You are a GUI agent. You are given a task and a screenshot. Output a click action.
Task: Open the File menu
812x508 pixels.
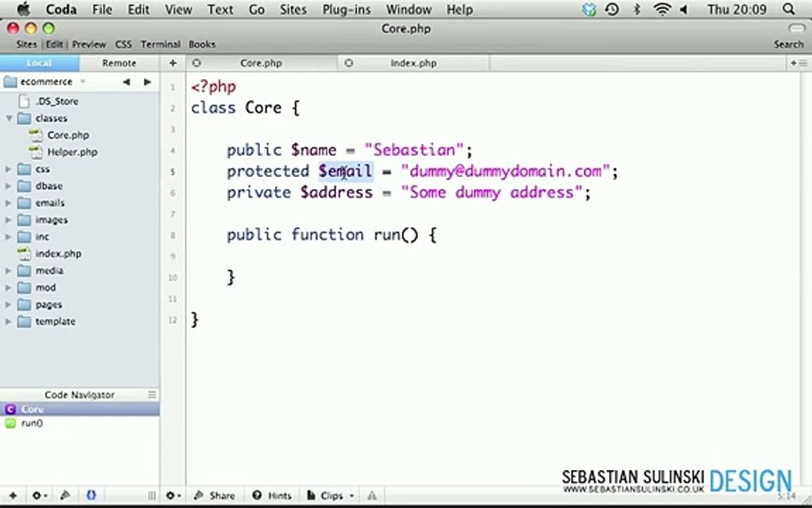(102, 9)
